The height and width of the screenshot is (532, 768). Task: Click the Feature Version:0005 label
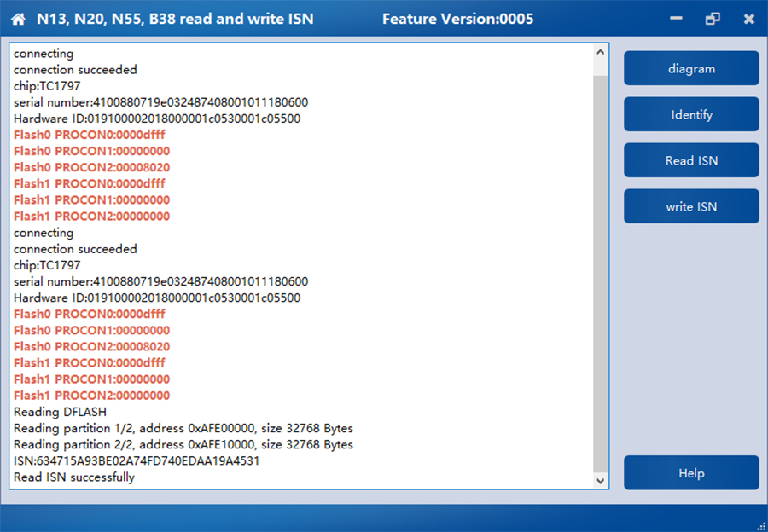tap(457, 19)
